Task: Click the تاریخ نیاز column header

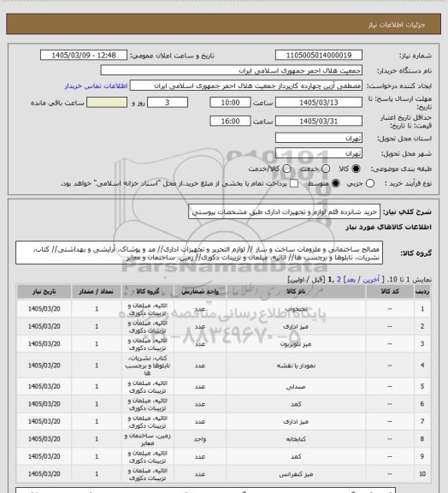Action: pyautogui.click(x=44, y=292)
